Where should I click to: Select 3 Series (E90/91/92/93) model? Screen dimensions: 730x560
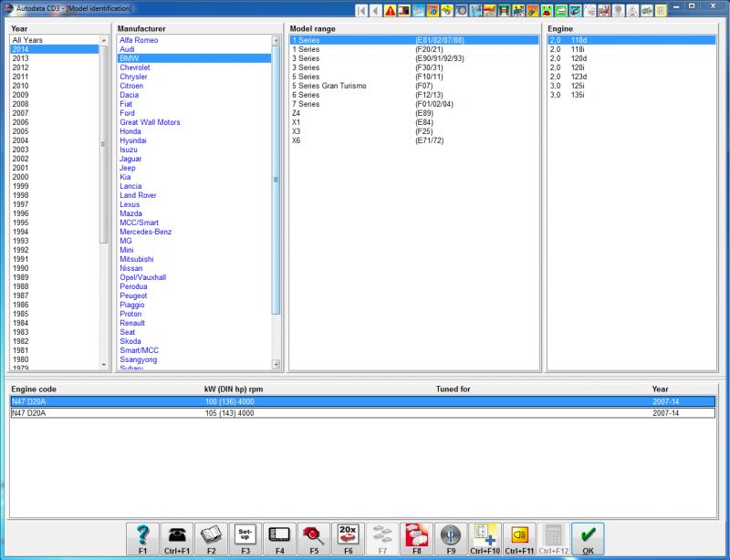click(414, 58)
